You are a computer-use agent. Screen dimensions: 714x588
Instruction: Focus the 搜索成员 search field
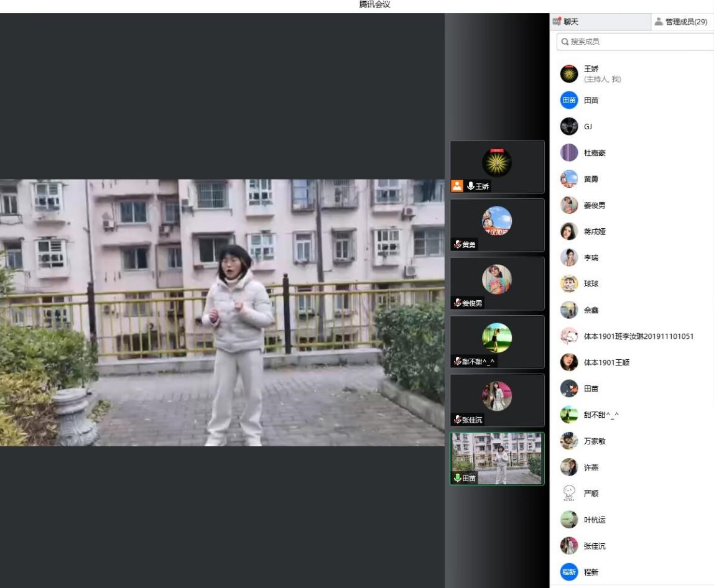click(634, 42)
